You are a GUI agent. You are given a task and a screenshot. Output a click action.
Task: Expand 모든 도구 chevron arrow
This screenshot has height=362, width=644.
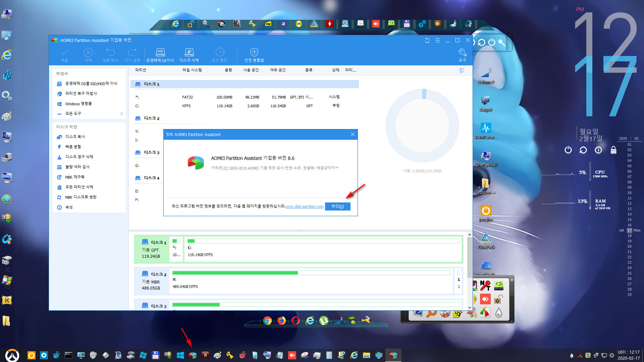[x=121, y=114]
